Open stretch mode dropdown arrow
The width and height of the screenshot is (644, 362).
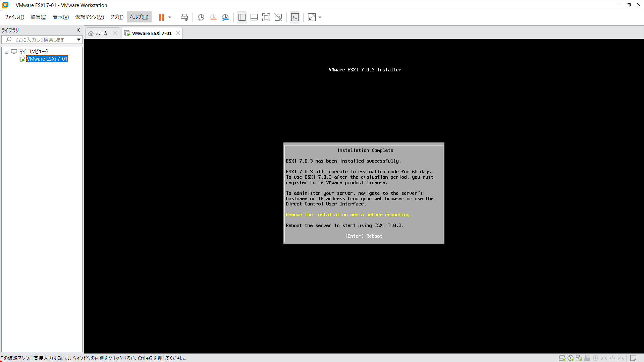click(x=320, y=17)
